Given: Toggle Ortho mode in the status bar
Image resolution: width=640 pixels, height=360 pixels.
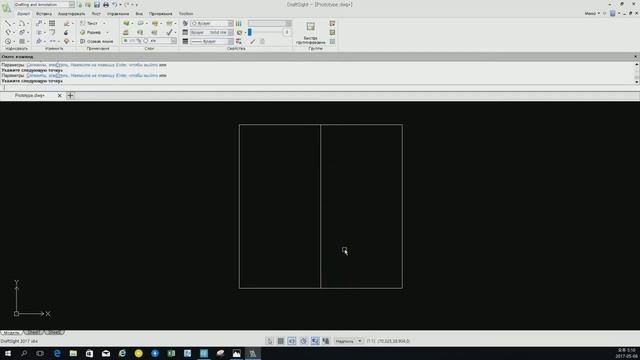Looking at the screenshot, I should 292,341.
